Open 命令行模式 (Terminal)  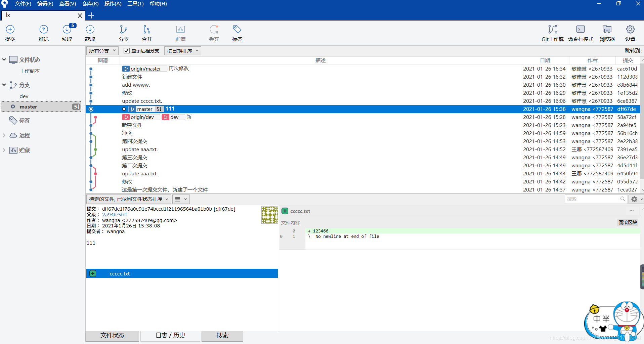[x=581, y=33]
